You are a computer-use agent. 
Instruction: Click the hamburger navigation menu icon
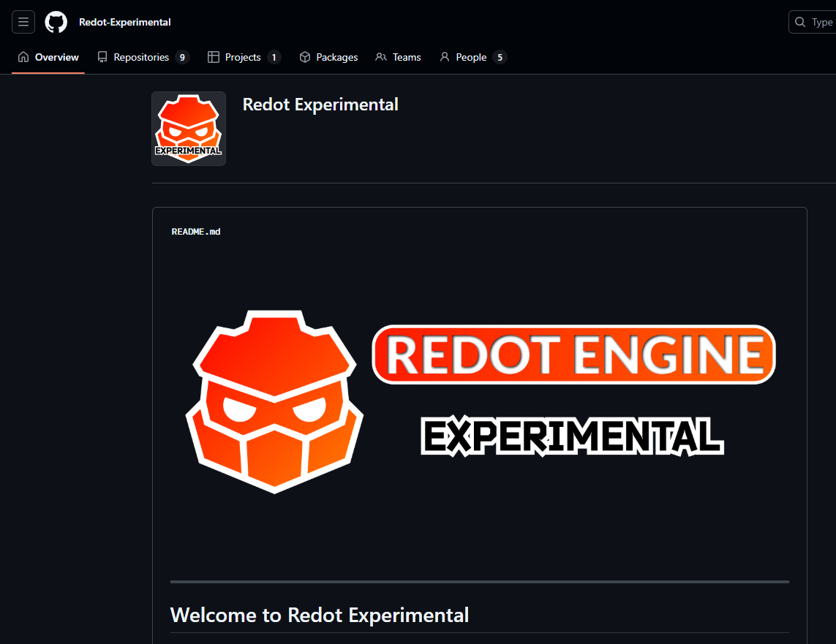click(23, 22)
